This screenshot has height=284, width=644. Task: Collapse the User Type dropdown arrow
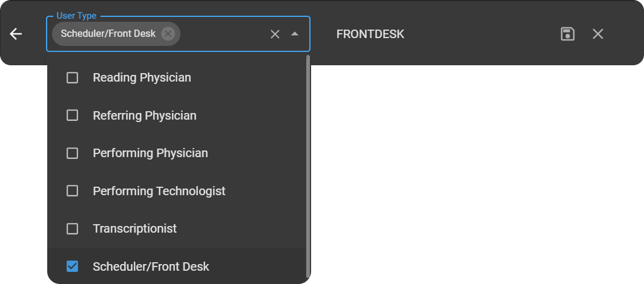pyautogui.click(x=295, y=34)
